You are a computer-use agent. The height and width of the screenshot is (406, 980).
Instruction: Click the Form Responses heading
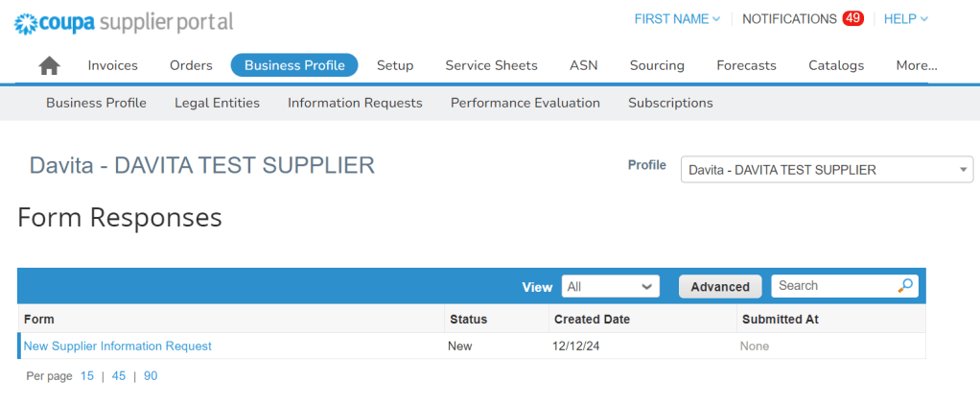(119, 218)
